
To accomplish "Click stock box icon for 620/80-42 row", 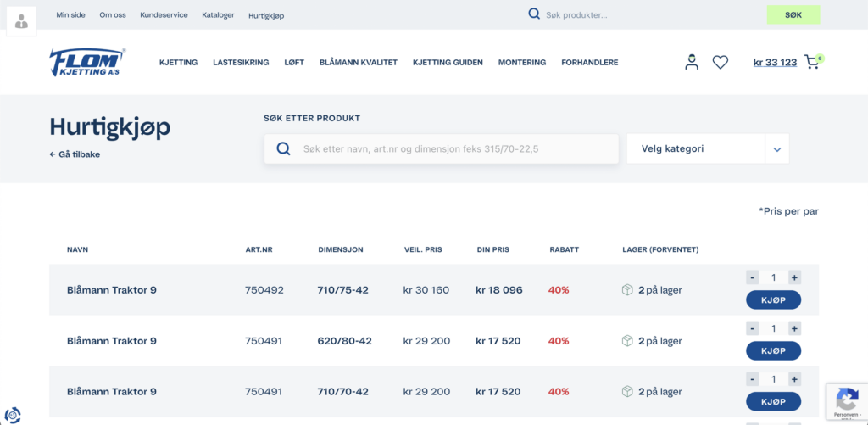I will pos(627,341).
